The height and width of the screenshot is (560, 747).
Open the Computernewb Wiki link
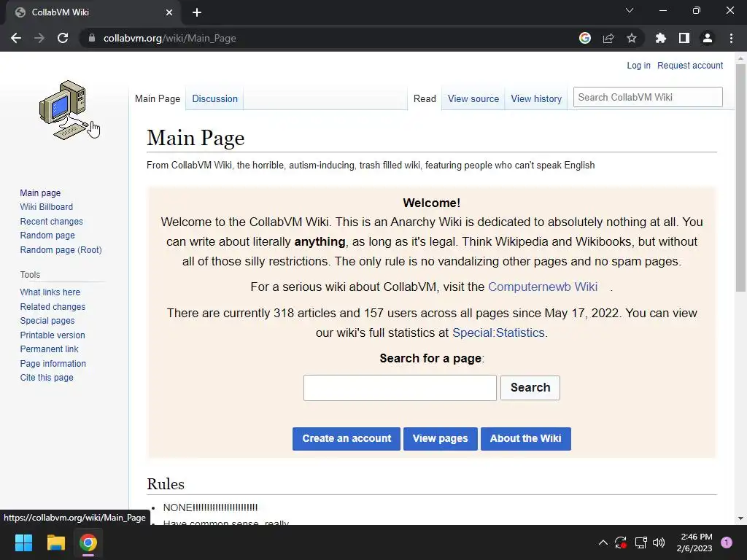[543, 287]
